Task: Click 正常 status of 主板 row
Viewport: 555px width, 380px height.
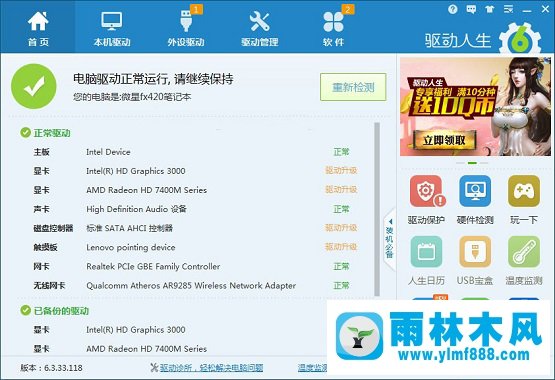Action: 341,152
